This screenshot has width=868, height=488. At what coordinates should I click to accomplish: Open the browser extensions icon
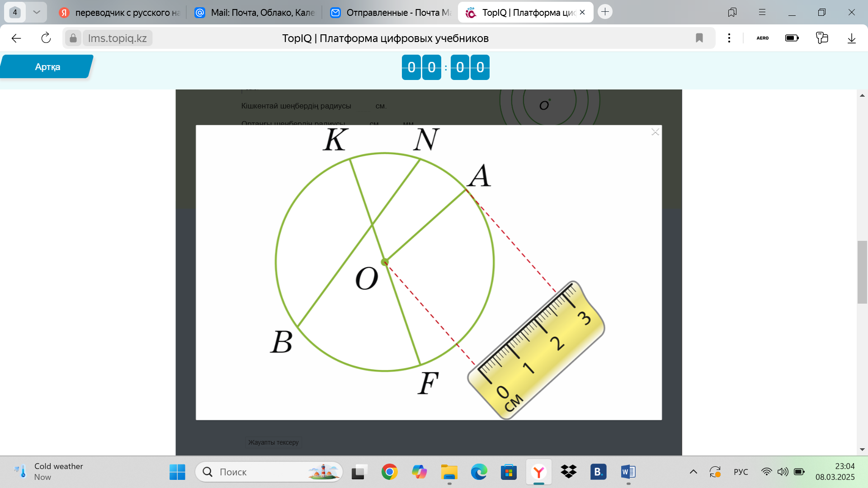pyautogui.click(x=822, y=38)
